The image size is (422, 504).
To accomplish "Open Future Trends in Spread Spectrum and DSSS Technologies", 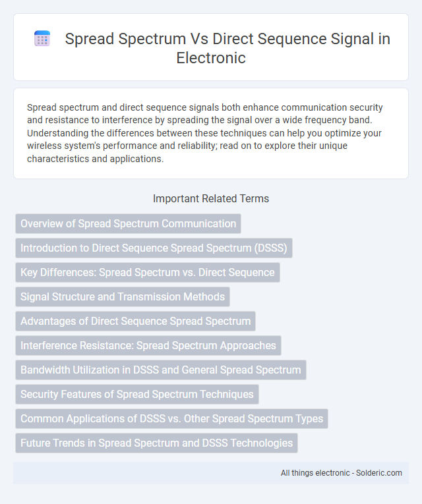I will (157, 443).
